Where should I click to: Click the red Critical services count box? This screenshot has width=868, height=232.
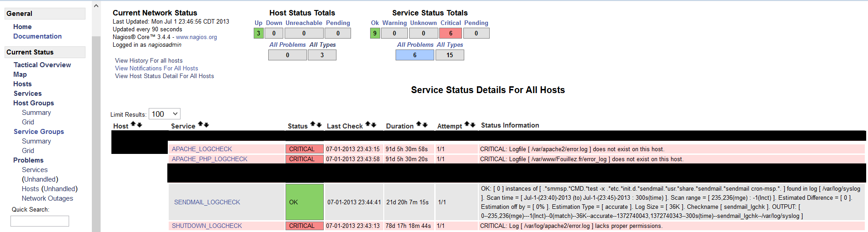[451, 33]
